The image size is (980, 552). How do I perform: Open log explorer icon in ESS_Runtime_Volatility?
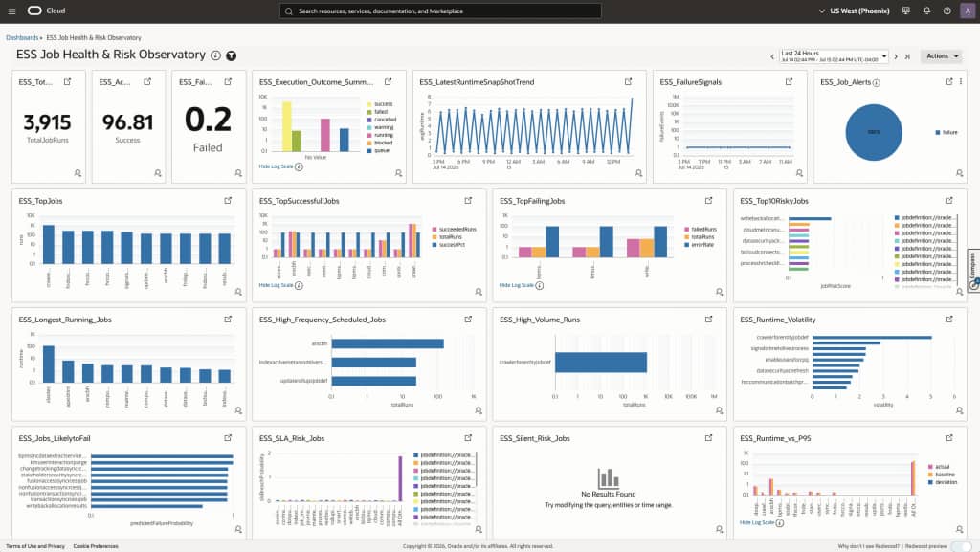[959, 410]
